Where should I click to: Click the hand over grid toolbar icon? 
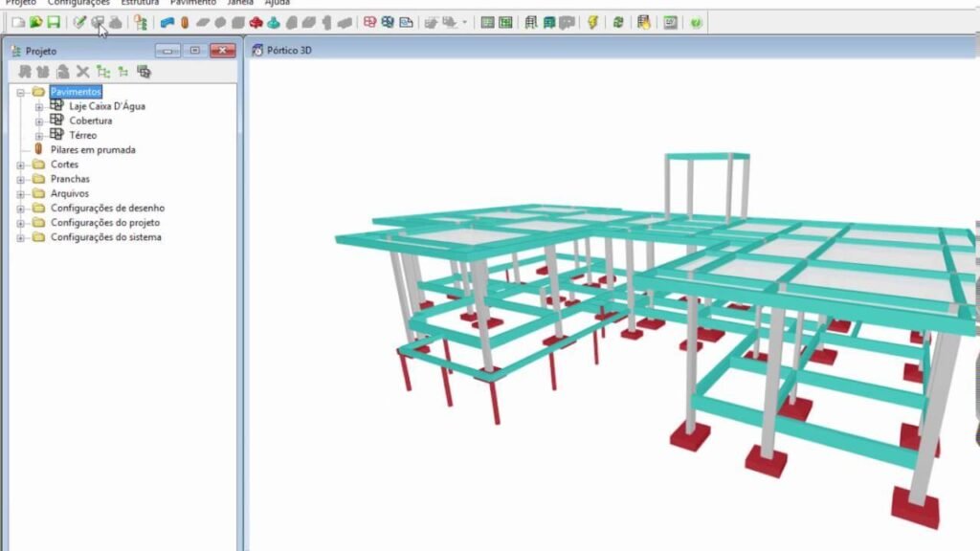pos(644,23)
